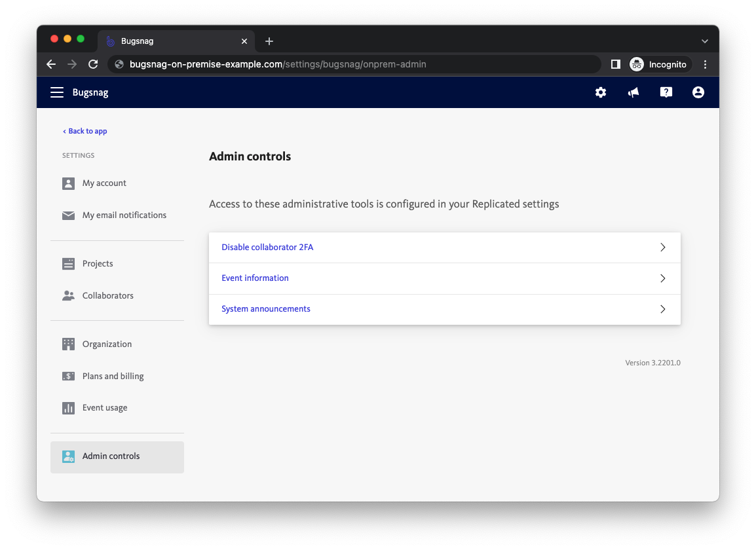Go back with the browser back arrow
The width and height of the screenshot is (756, 550).
click(51, 64)
